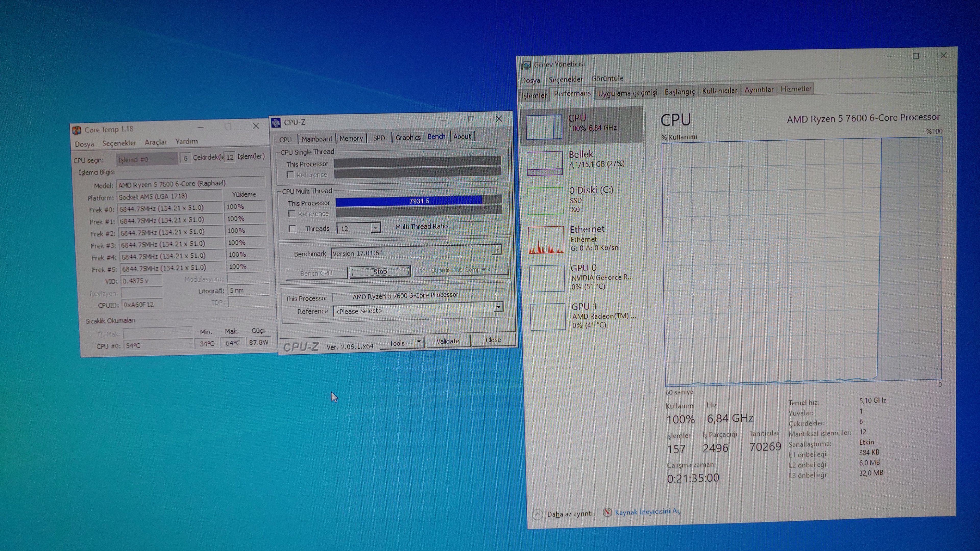Click the Görev Yöneticisi title bar icon
Screen dimensions: 980x551
[x=526, y=65]
